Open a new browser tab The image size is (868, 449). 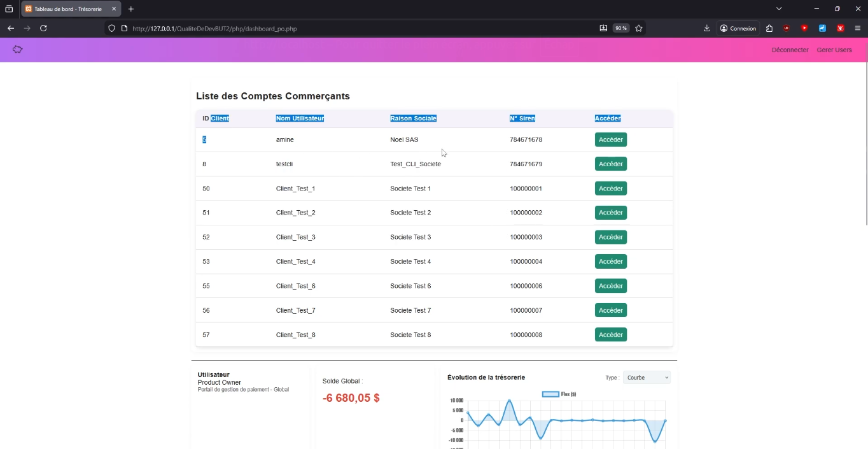131,9
